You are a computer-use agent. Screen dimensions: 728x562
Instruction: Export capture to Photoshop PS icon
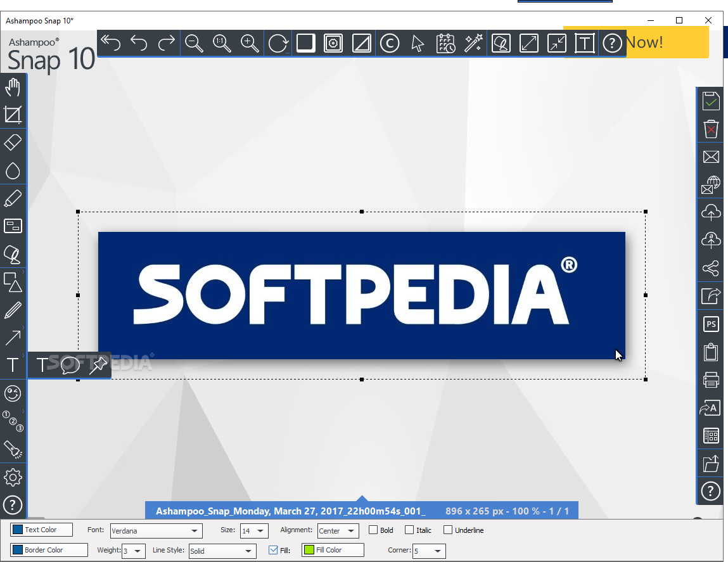(x=711, y=324)
